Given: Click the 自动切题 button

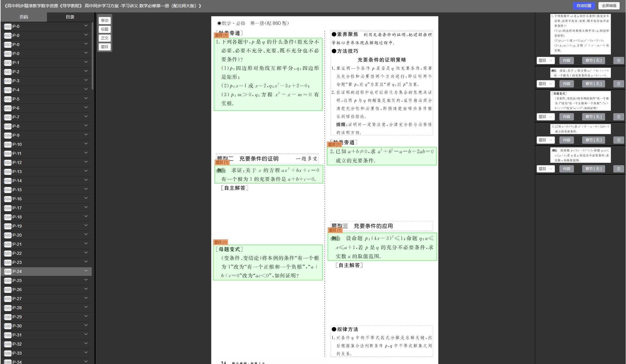Looking at the screenshot, I should click(584, 6).
